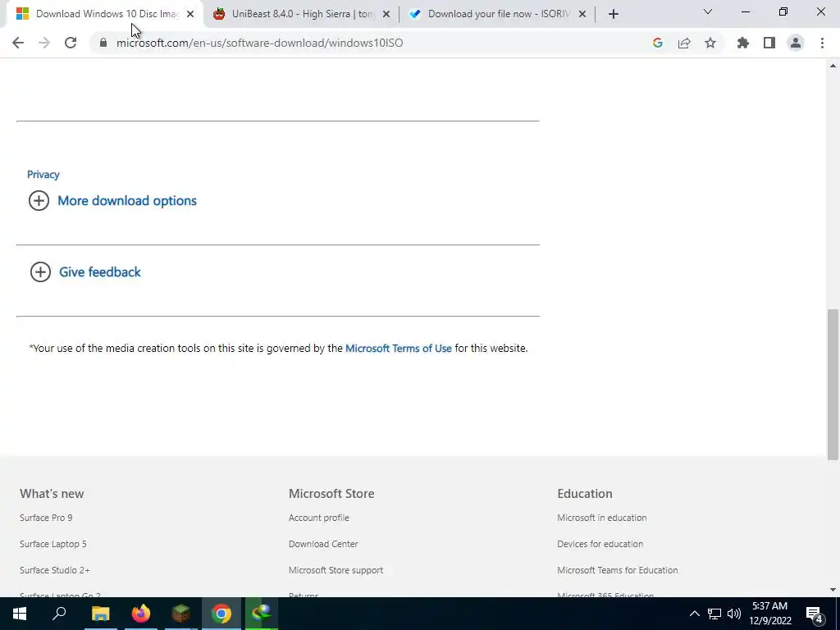Open the Download Center footer link
Screen dimensions: 840x630
pyautogui.click(x=323, y=545)
